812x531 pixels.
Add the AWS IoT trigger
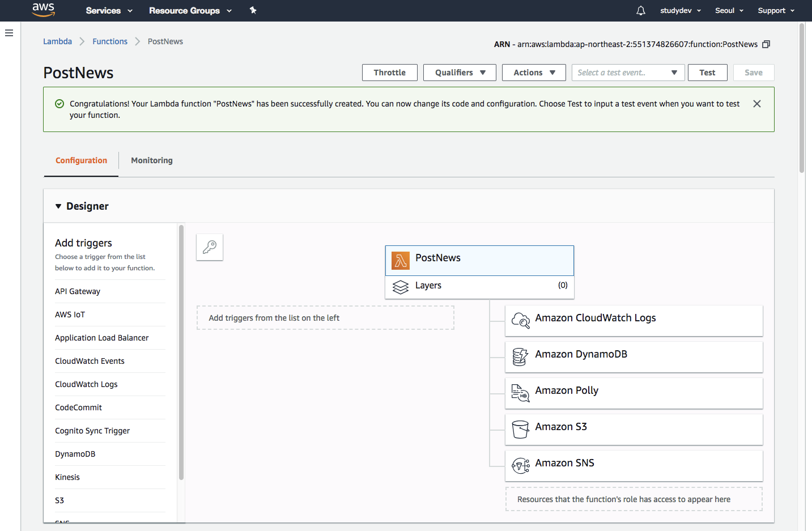[x=110, y=315]
